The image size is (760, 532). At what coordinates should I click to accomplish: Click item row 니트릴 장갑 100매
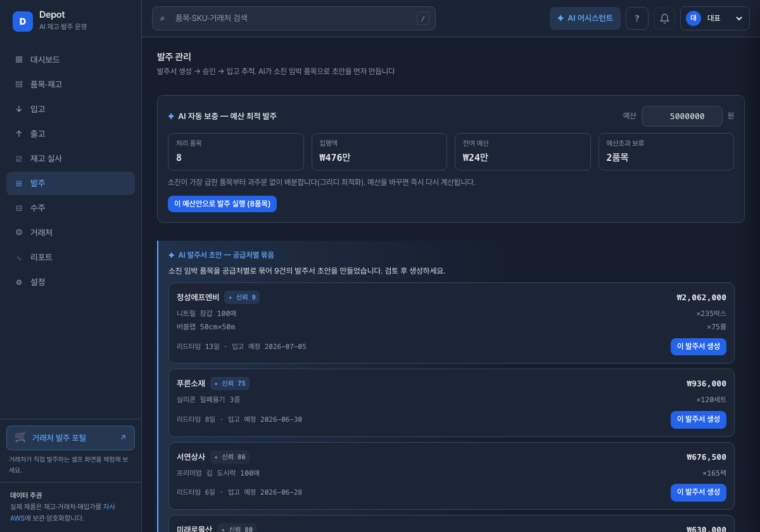pyautogui.click(x=452, y=313)
